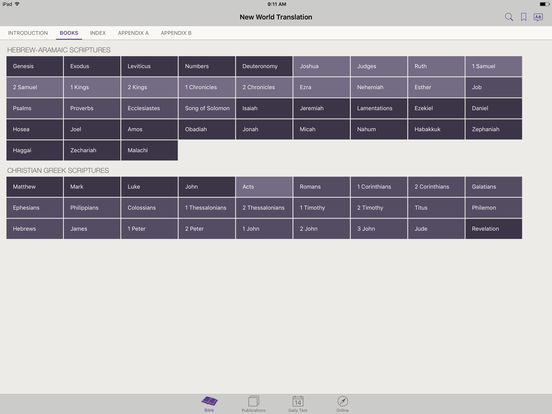Screen dimensions: 552x414
Task: Open the Publications tab icon
Action: tap(253, 403)
